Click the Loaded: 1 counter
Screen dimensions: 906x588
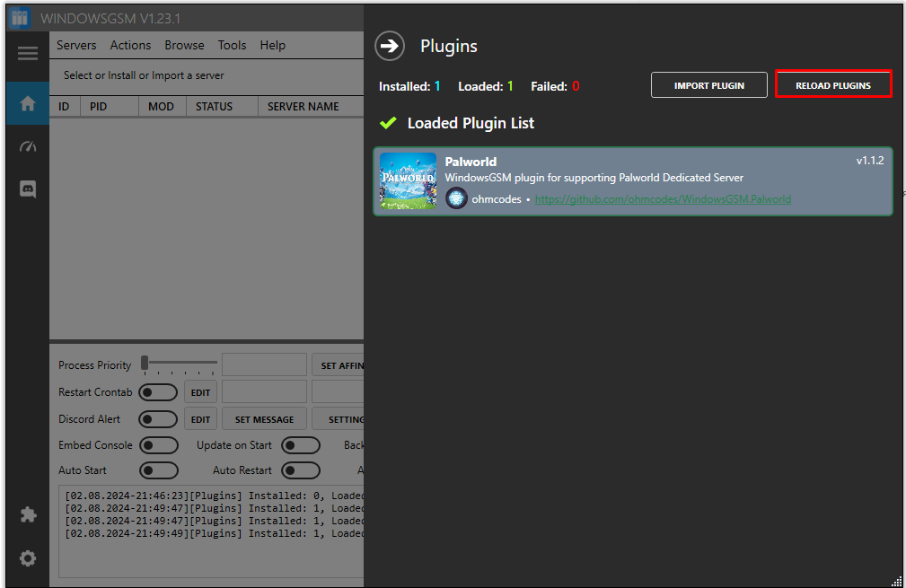click(x=486, y=86)
